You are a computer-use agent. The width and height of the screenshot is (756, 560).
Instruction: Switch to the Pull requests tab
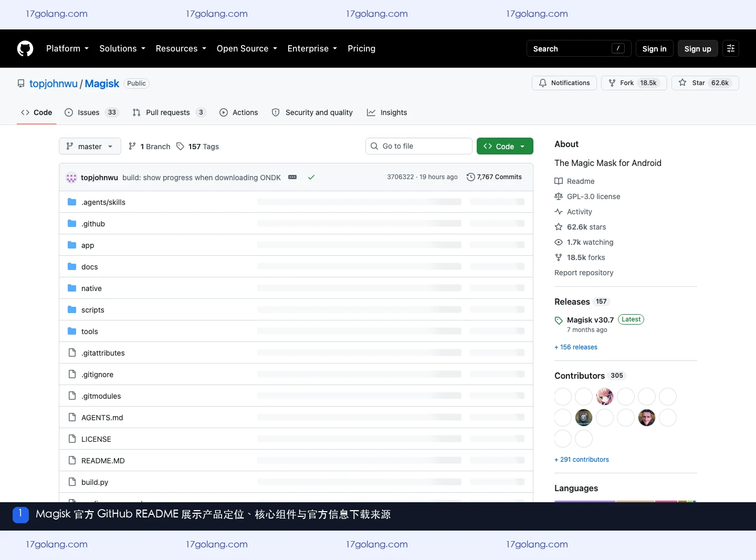[169, 112]
